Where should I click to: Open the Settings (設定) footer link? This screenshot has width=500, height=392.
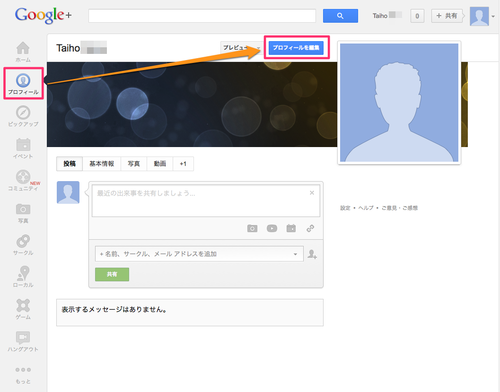345,208
